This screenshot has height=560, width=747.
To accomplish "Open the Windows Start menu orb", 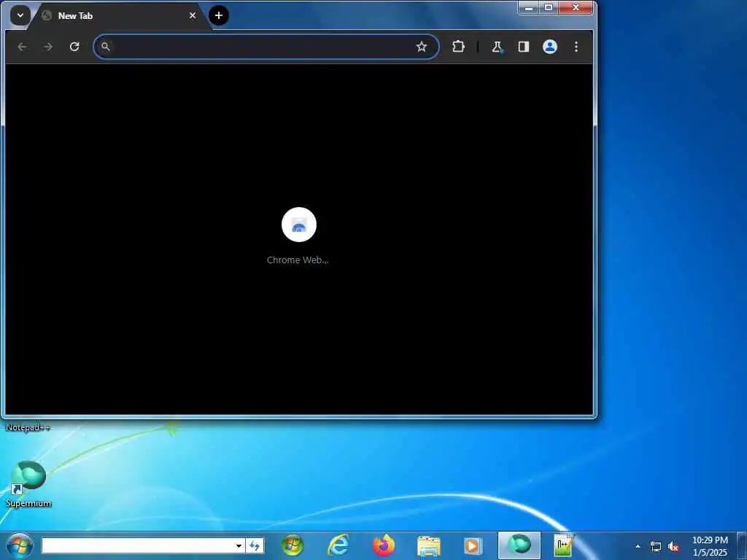I will coord(20,545).
